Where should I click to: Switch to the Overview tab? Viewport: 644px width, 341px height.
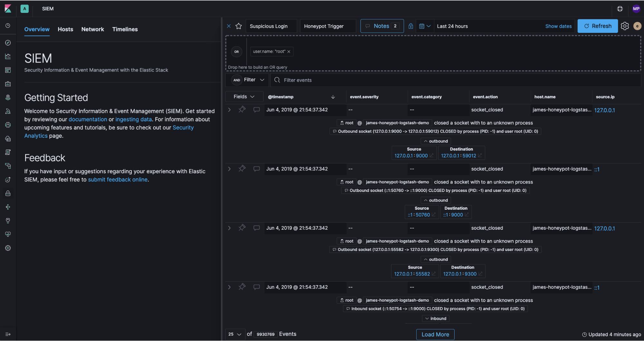[x=37, y=29]
